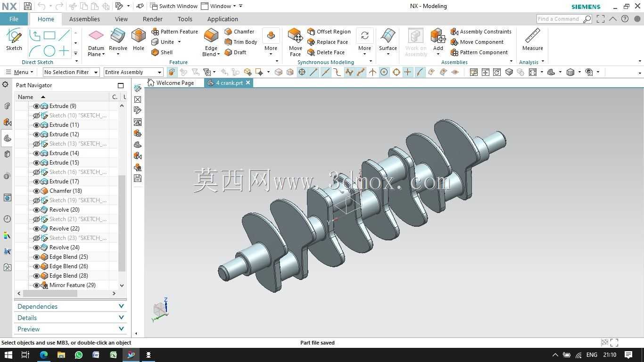Click the Switch Window button
Viewport: 644px width, 362px height.
(x=173, y=6)
